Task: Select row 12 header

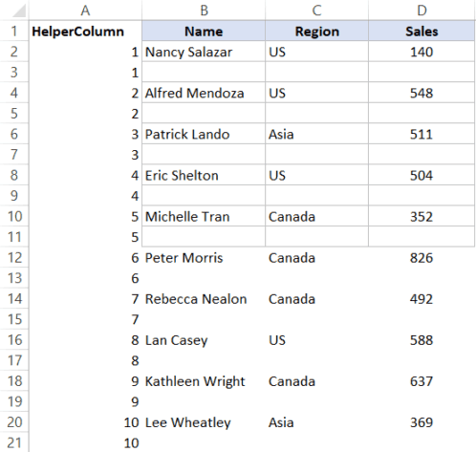Action: (14, 257)
